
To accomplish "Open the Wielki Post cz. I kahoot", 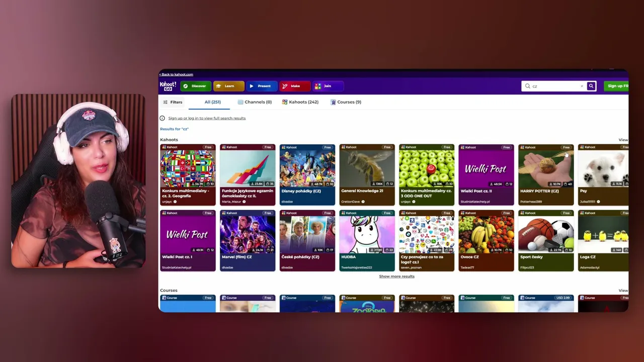I will [x=188, y=241].
